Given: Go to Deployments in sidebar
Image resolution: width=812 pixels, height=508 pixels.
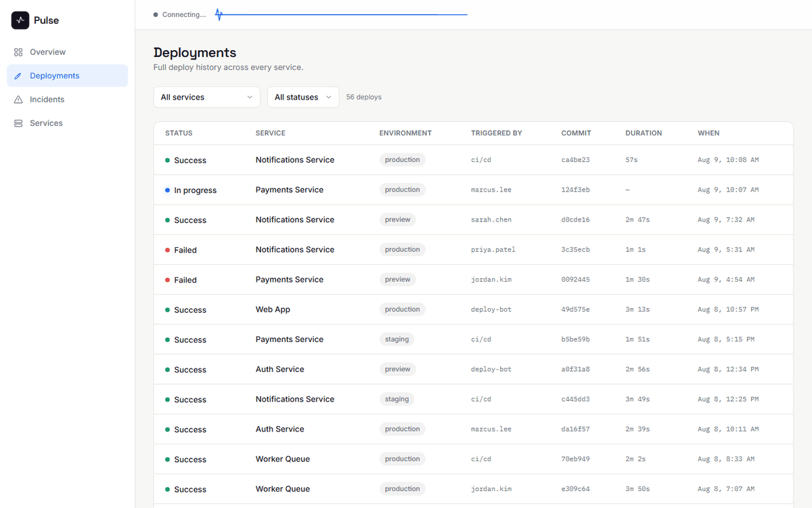Looking at the screenshot, I should 67,76.
